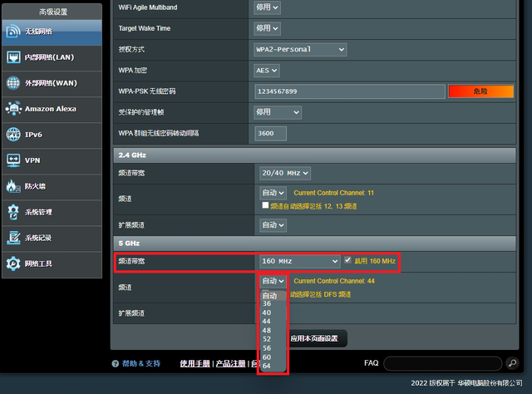Select channel 52 in the list

(x=273, y=339)
